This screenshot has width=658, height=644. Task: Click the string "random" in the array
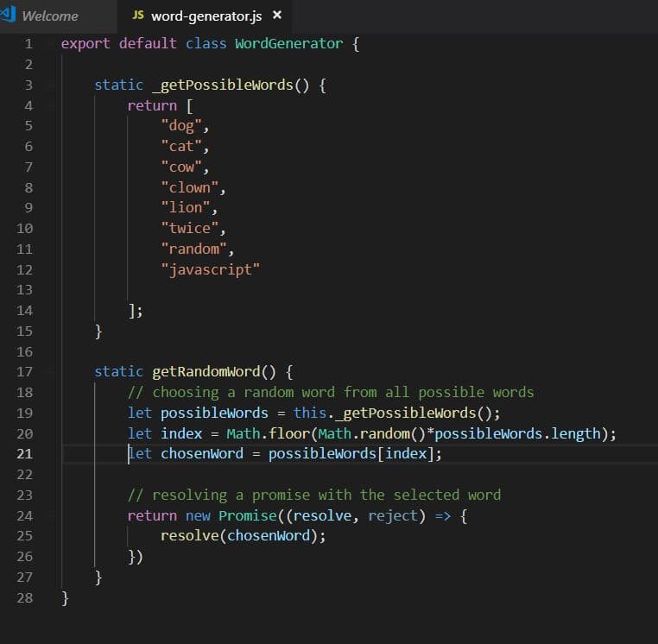194,249
